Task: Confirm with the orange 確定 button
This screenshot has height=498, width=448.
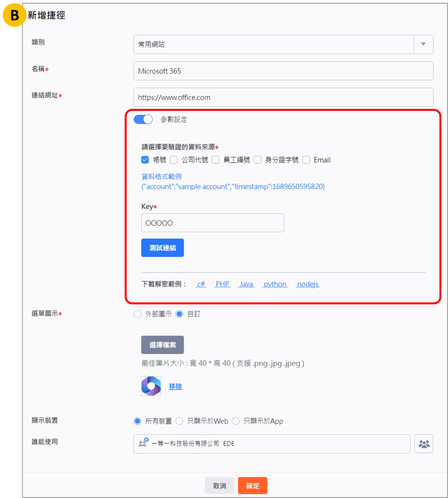Action: pos(252,485)
